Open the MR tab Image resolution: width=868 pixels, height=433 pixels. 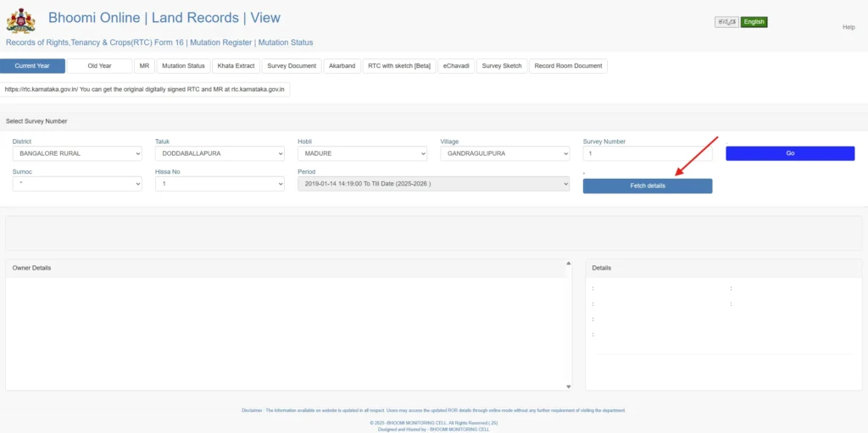[144, 66]
